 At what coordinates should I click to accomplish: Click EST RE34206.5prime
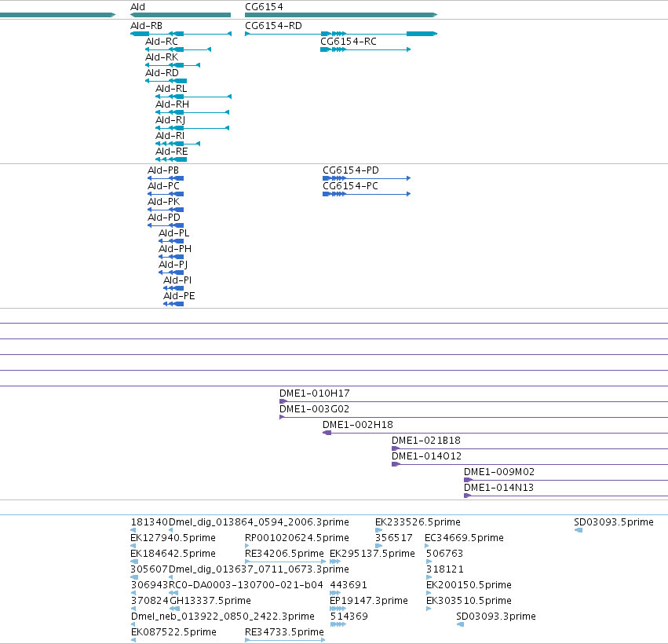[x=284, y=554]
